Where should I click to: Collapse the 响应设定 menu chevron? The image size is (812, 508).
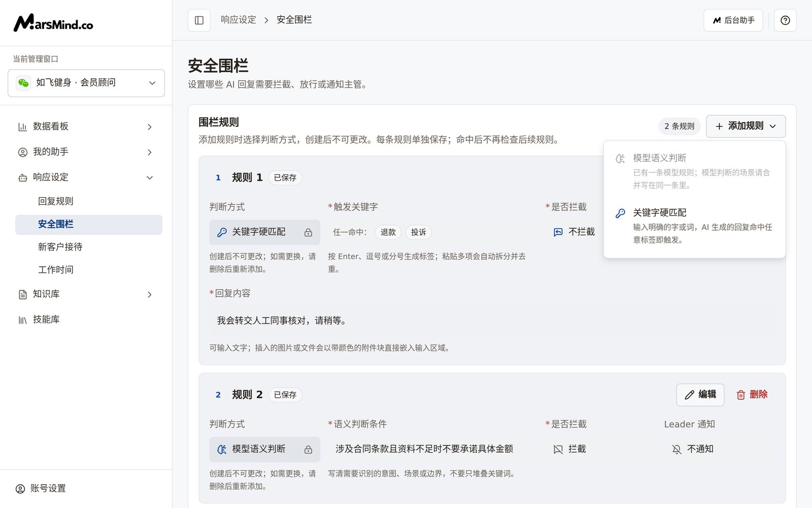pyautogui.click(x=150, y=178)
